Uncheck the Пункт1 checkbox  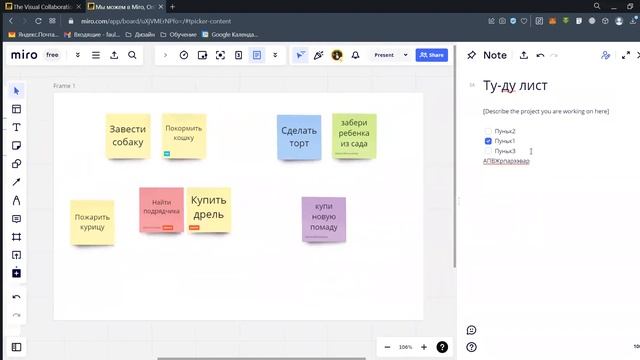[488, 141]
